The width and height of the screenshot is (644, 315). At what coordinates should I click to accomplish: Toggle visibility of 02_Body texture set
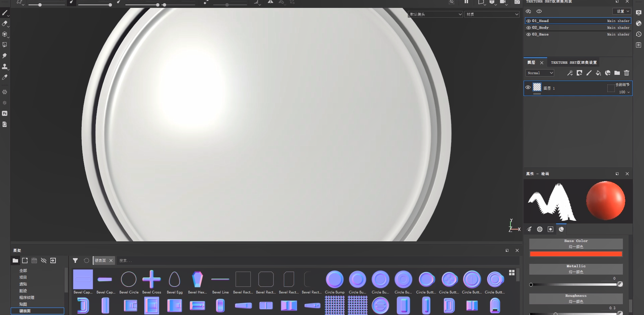click(x=528, y=28)
